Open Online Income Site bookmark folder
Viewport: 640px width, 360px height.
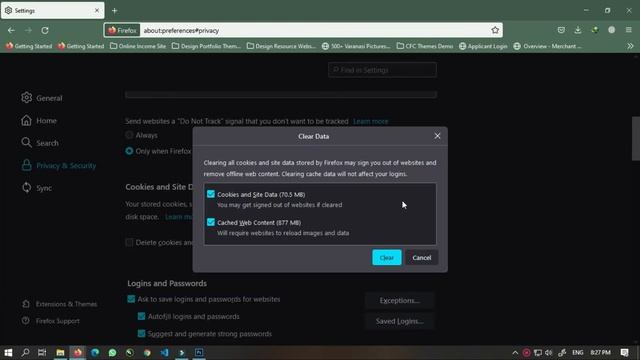(138, 46)
